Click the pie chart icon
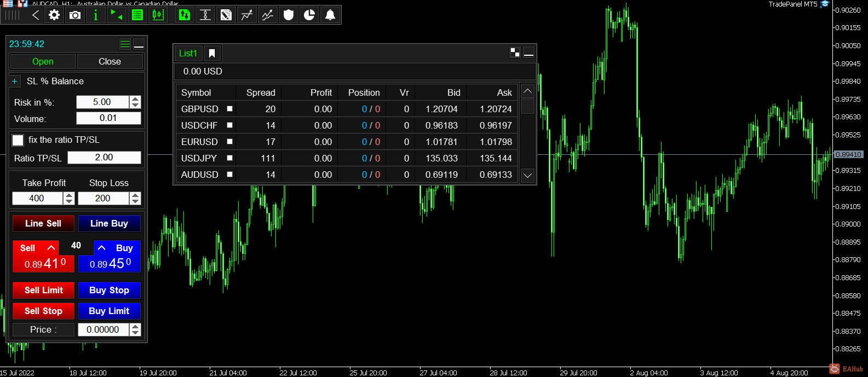The width and height of the screenshot is (868, 377). click(x=309, y=15)
